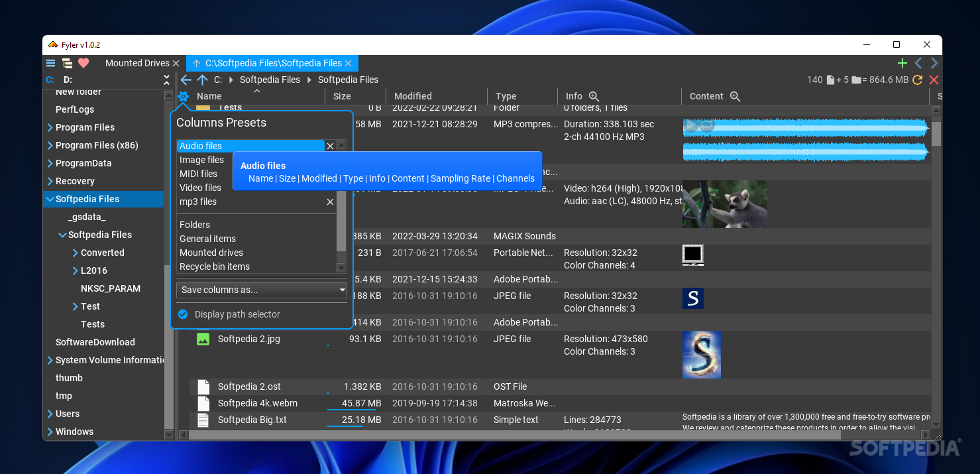
Task: Toggle Display path selector checkbox
Action: click(184, 314)
